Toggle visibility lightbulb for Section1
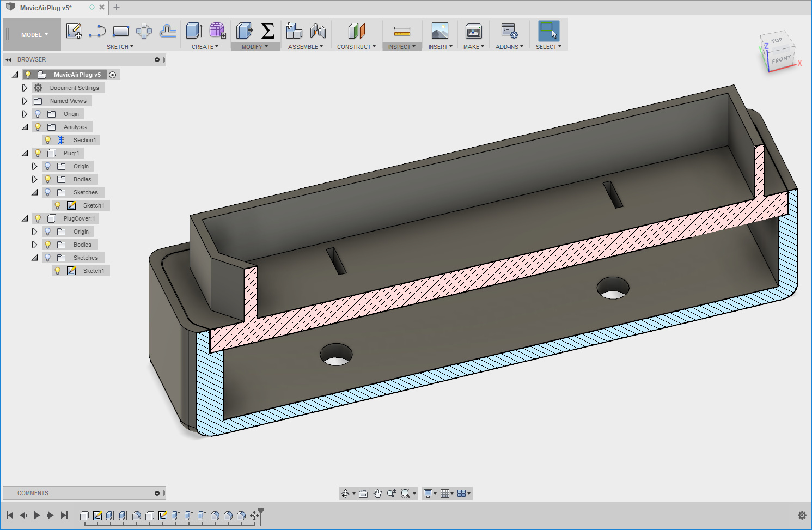812x530 pixels. (48, 140)
